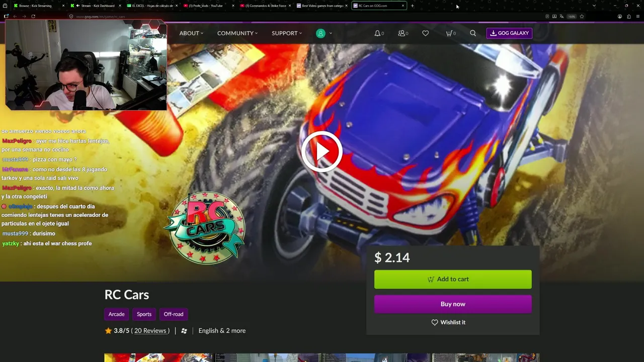Screen dimensions: 644x362
Task: Open a new browser tab
Action: (x=412, y=6)
